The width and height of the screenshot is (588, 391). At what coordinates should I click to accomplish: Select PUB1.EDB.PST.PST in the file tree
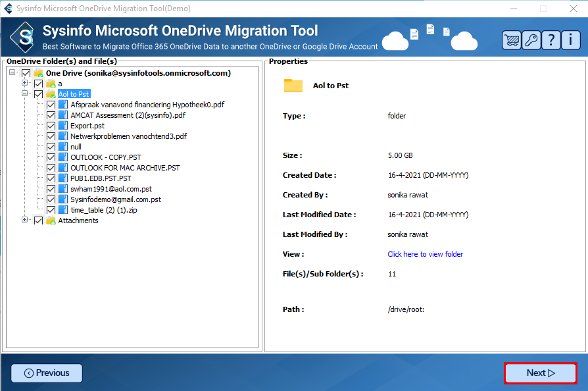101,178
